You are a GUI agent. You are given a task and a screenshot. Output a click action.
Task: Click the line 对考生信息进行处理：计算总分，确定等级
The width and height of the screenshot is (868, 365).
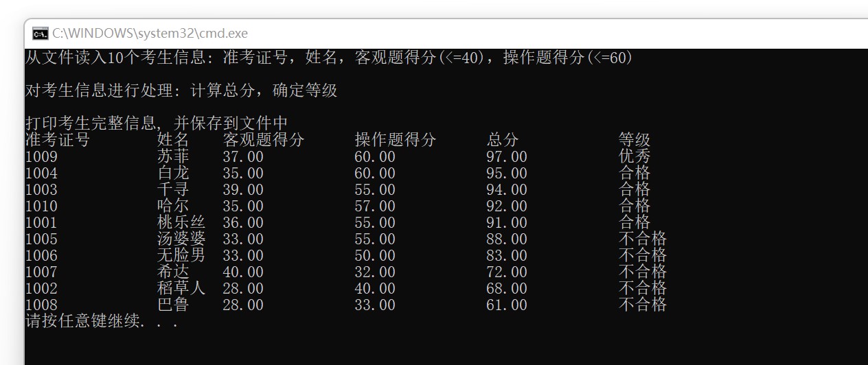coord(181,91)
